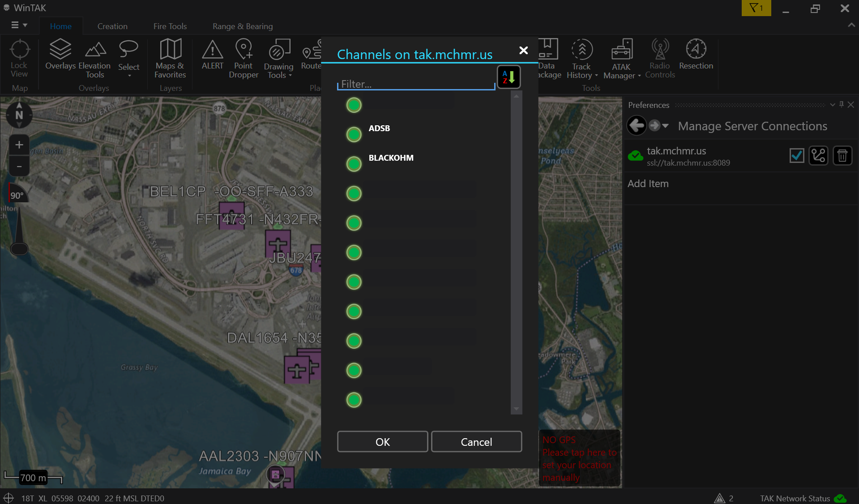859x504 pixels.
Task: Start the Resection tool
Action: (696, 55)
